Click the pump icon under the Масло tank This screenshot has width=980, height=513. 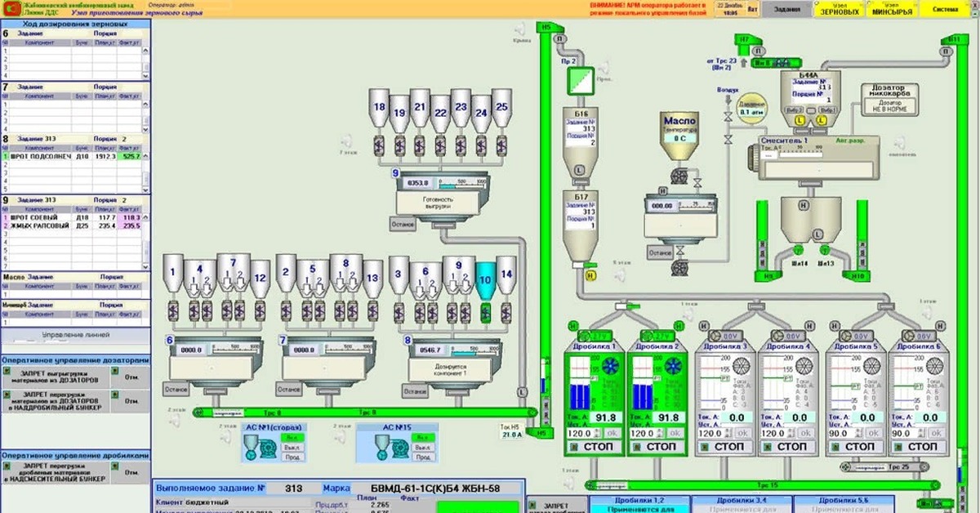pyautogui.click(x=679, y=176)
